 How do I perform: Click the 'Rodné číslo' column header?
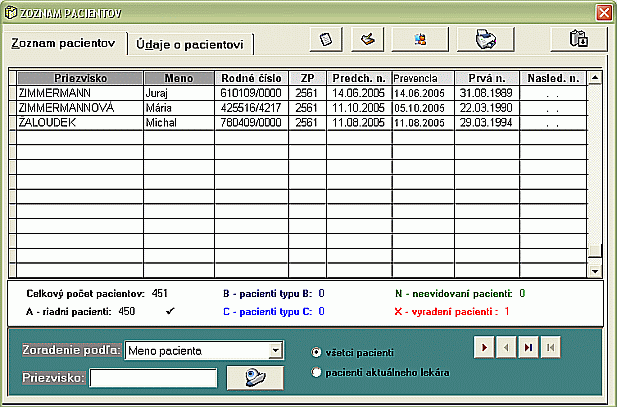click(251, 78)
